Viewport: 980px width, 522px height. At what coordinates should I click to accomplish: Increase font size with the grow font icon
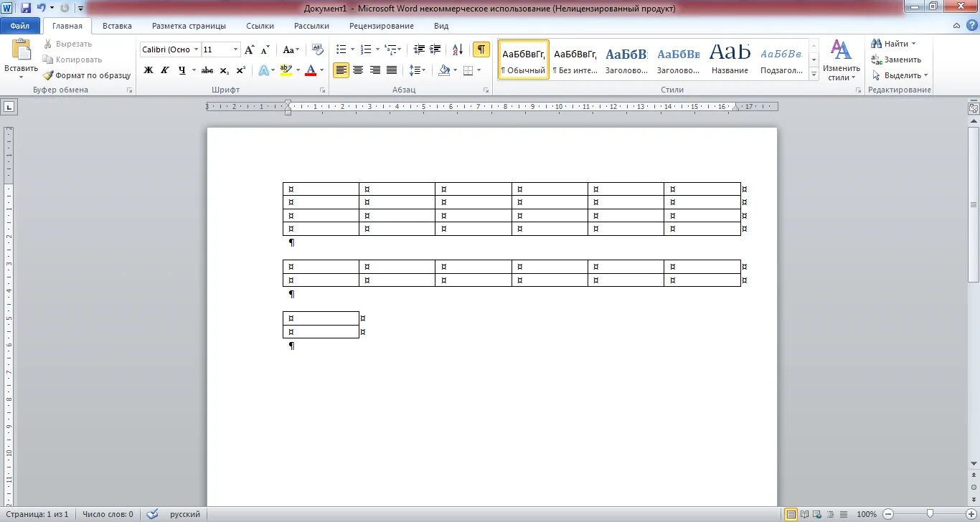pos(250,49)
